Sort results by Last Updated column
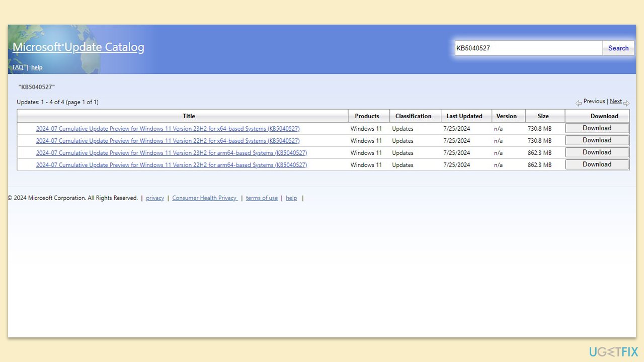The image size is (644, 362). tap(464, 116)
